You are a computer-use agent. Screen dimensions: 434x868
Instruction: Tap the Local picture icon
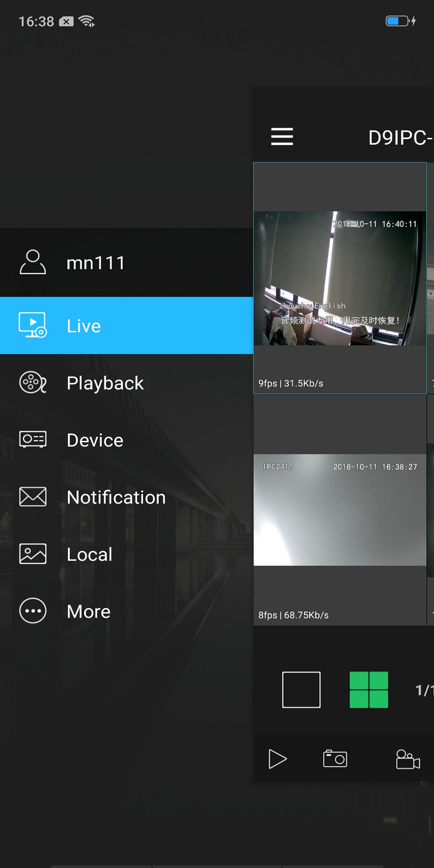(x=33, y=554)
